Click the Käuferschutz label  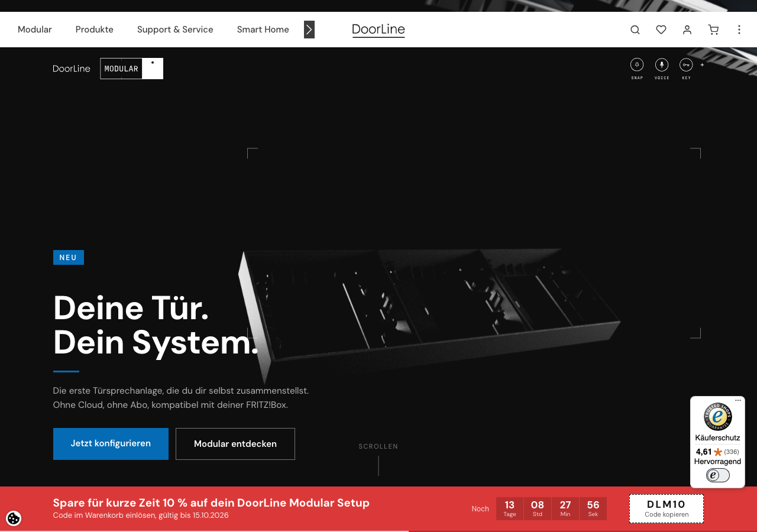tap(717, 438)
